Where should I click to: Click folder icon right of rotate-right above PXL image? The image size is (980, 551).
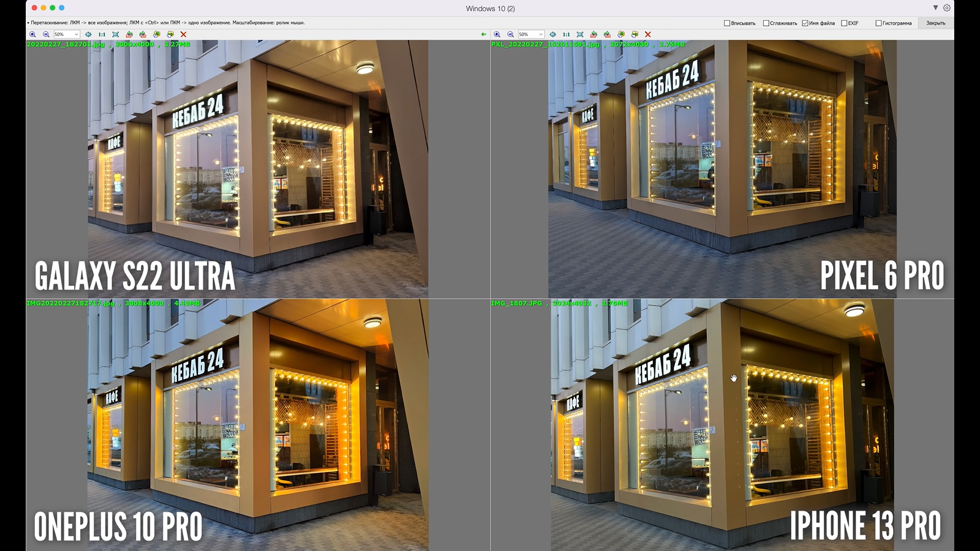click(621, 34)
